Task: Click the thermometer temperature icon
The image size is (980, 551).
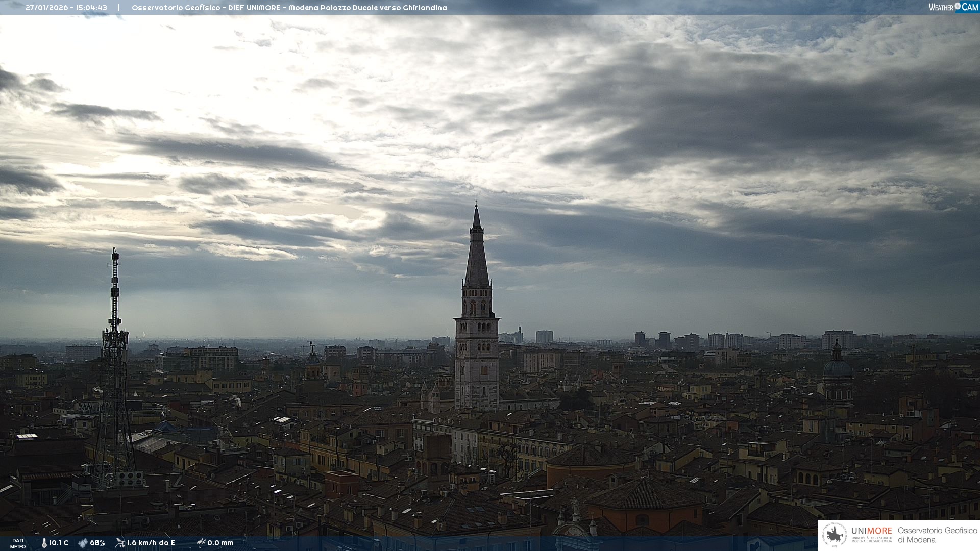Action: click(44, 543)
